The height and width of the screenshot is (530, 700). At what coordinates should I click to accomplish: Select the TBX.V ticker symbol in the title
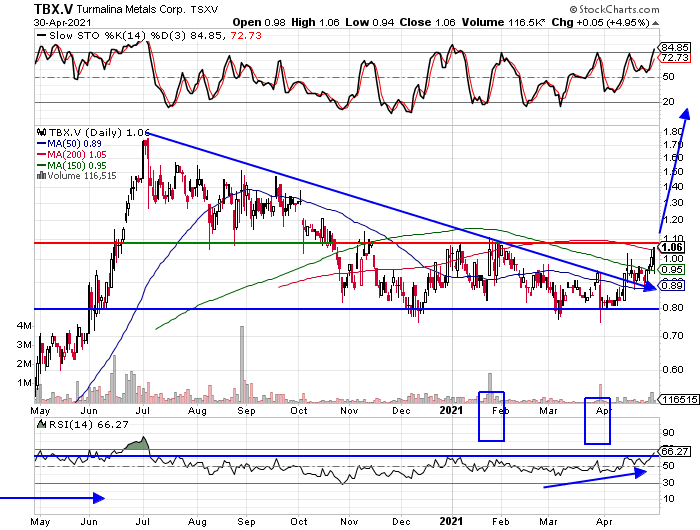click(54, 9)
